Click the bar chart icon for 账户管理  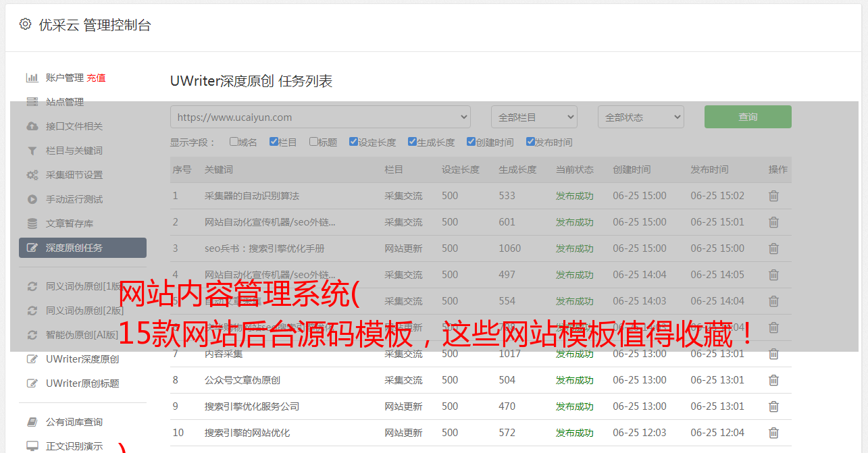coord(32,78)
